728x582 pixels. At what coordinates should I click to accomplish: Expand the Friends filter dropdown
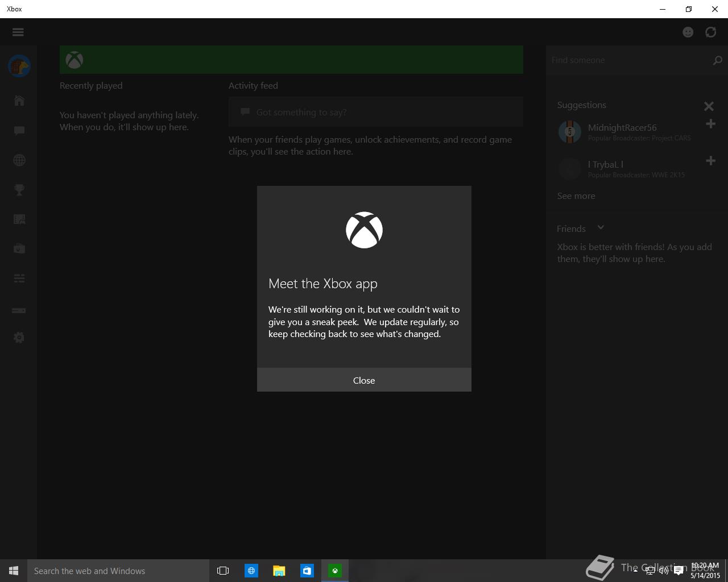coord(601,227)
